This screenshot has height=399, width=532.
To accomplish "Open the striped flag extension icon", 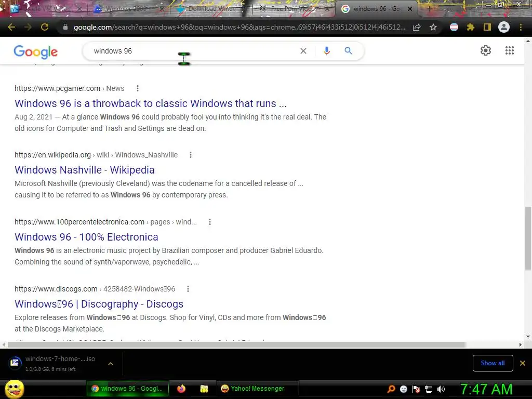I will click(x=454, y=27).
